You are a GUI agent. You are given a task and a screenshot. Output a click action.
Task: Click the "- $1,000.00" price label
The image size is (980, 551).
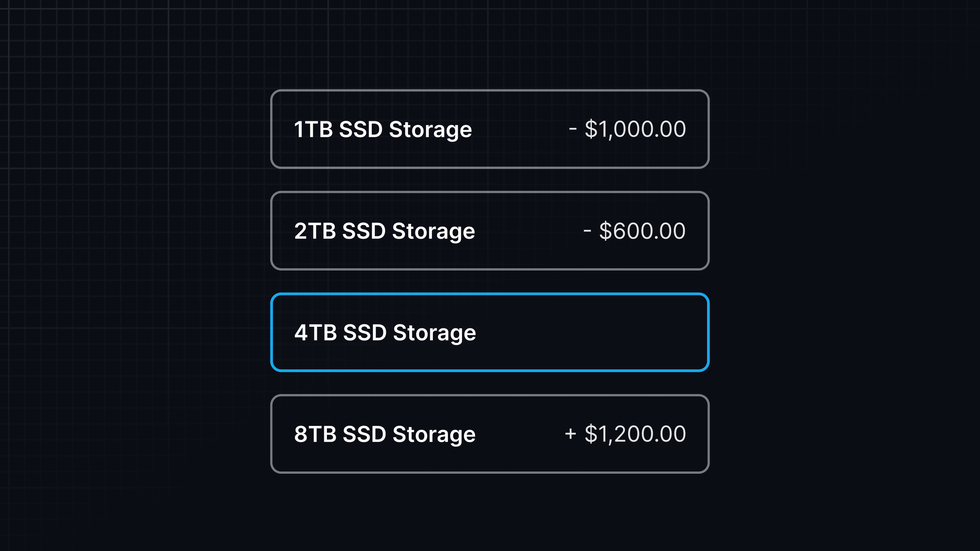click(628, 130)
